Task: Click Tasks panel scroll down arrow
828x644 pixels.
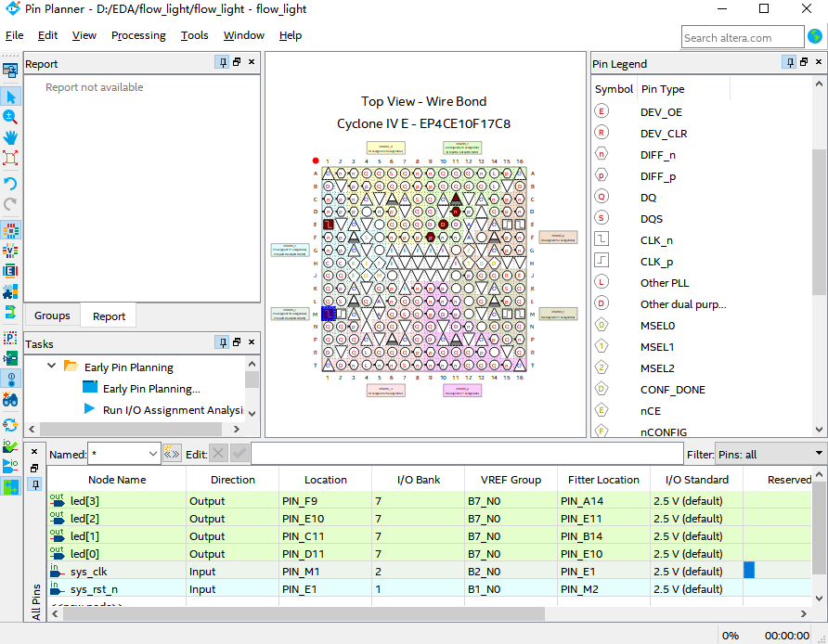Action: point(252,413)
